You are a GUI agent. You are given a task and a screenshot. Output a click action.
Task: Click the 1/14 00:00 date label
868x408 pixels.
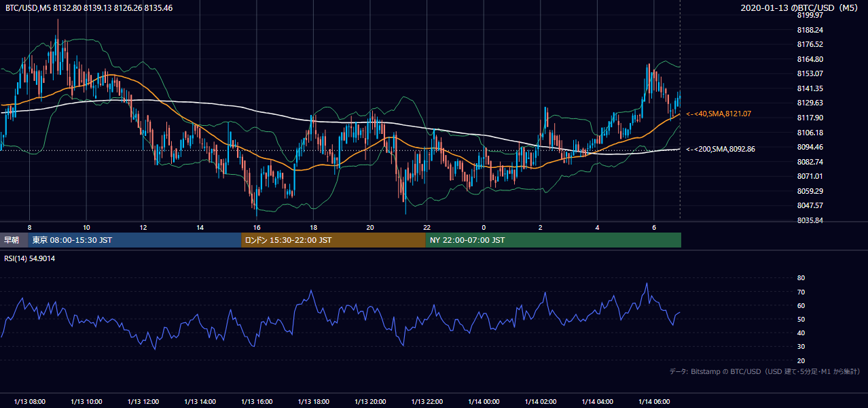[484, 401]
